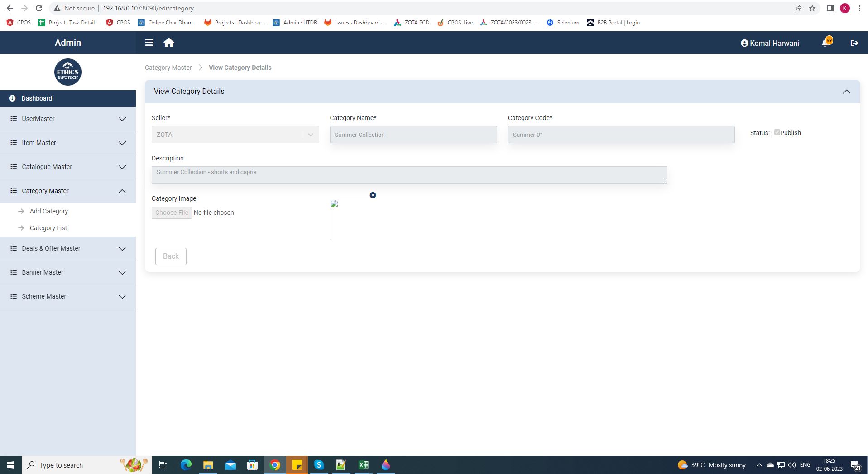
Task: Open the notifications bell icon
Action: click(825, 43)
